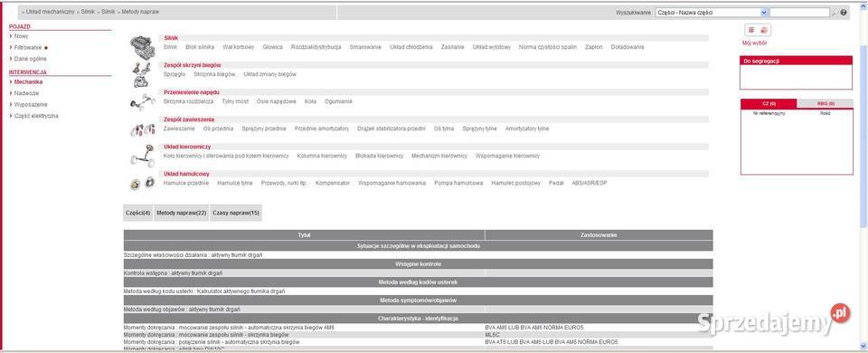Open the Norma czystości spalin link
868x353 pixels.
(548, 47)
